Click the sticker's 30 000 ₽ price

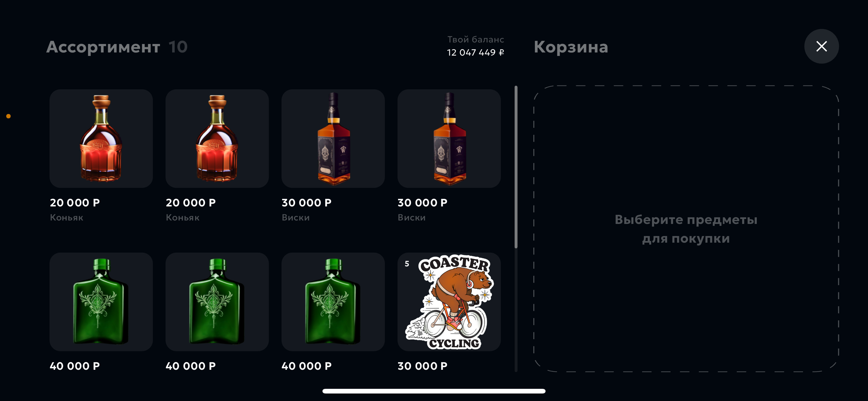(422, 366)
